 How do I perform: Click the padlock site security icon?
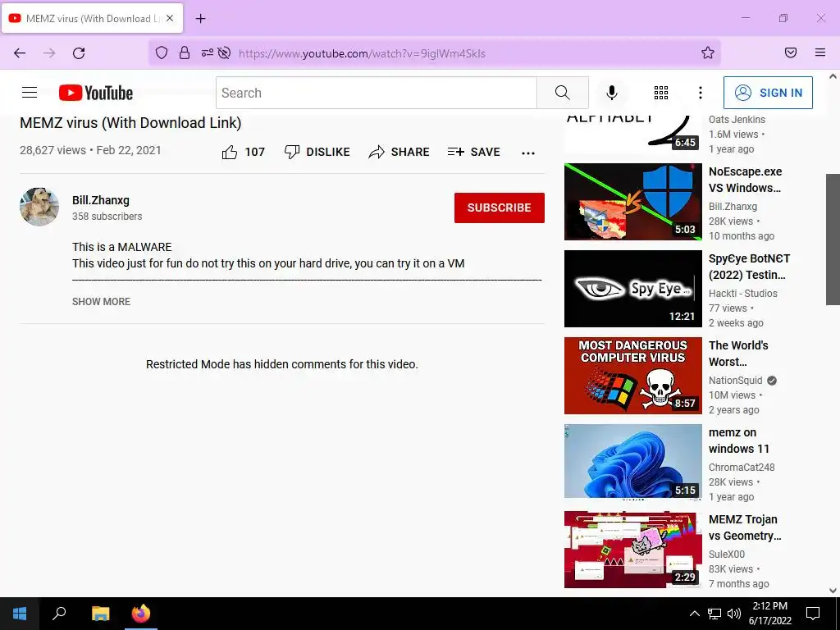[x=185, y=52]
